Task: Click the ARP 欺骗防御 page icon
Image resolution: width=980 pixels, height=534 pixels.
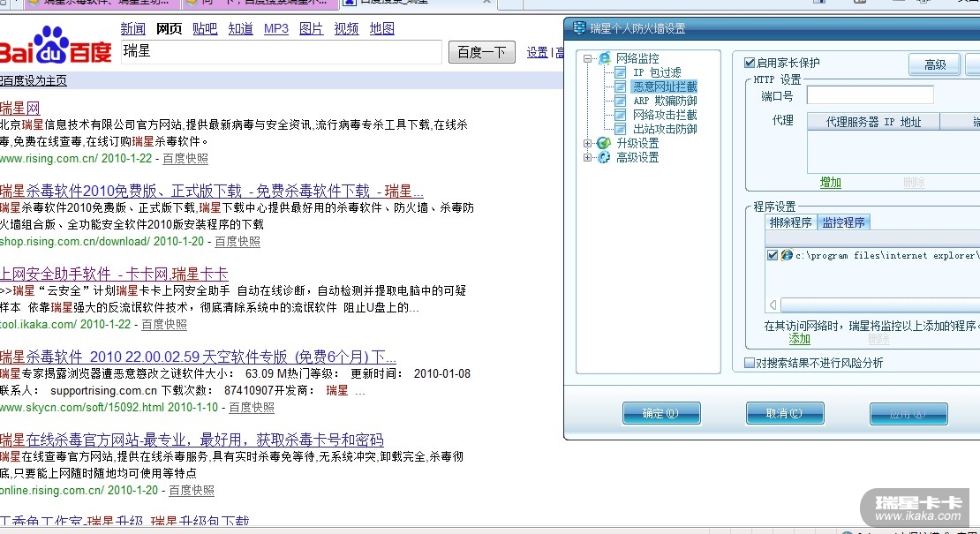Action: [620, 101]
